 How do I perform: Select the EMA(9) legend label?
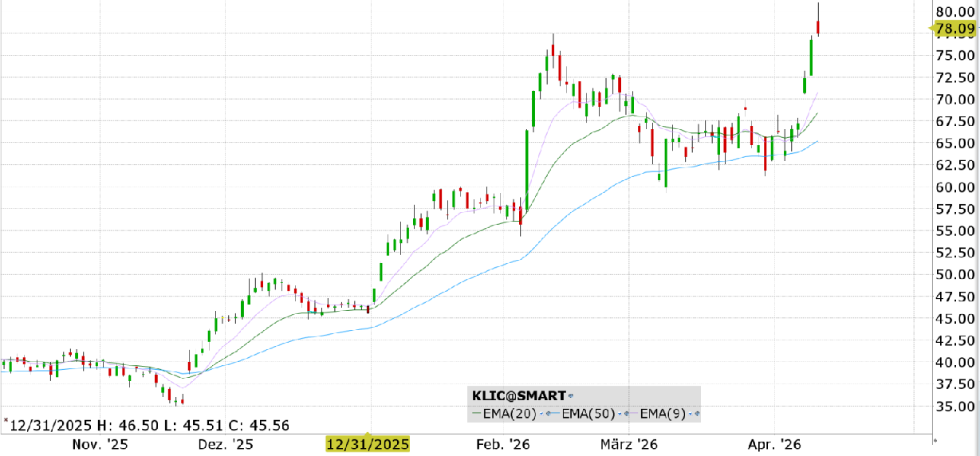click(663, 414)
